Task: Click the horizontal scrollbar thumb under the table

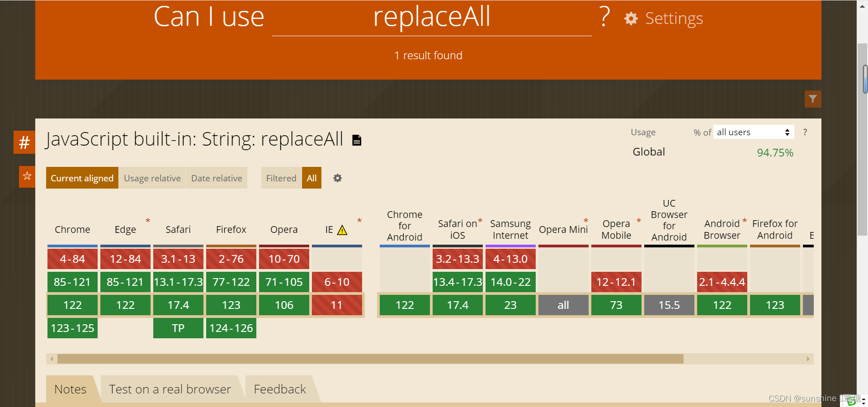Action: coord(370,359)
